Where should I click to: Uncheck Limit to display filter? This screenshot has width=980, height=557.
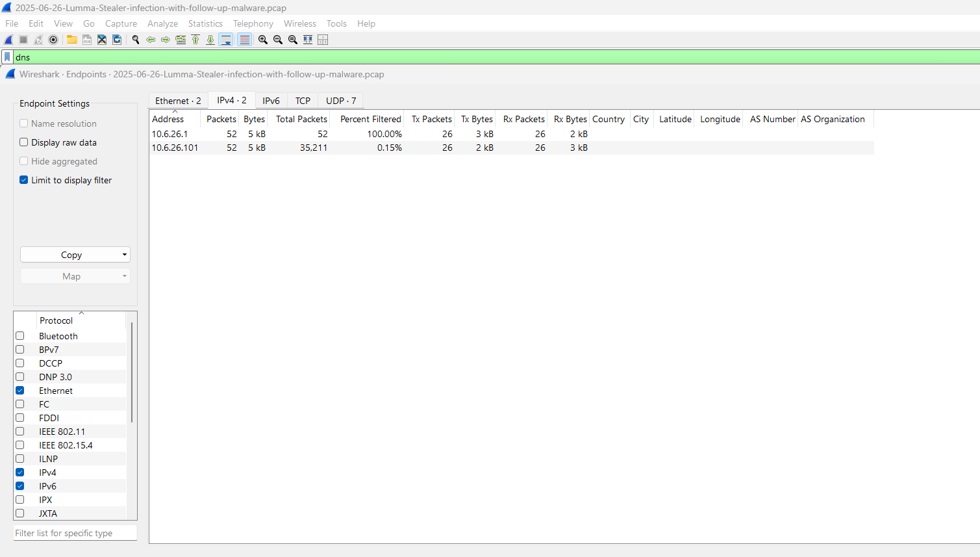point(24,180)
